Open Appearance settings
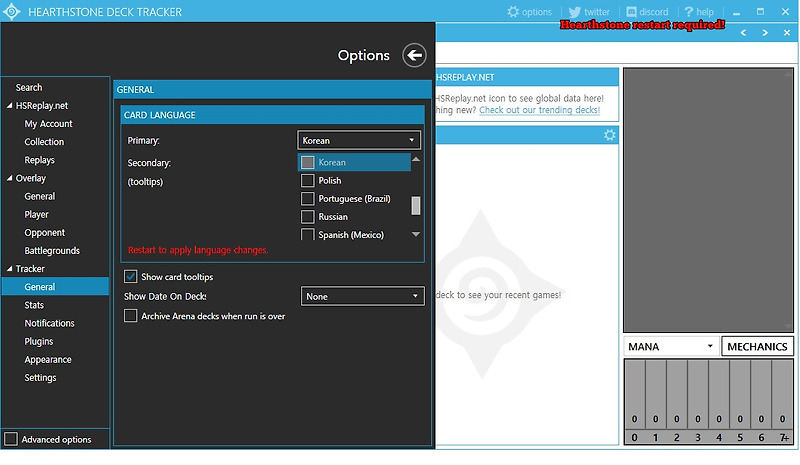 [x=48, y=359]
